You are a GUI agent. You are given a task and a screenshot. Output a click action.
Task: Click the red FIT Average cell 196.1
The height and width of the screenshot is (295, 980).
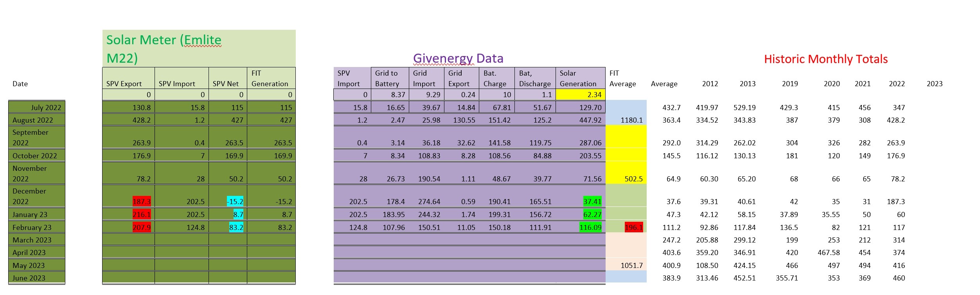tap(634, 227)
